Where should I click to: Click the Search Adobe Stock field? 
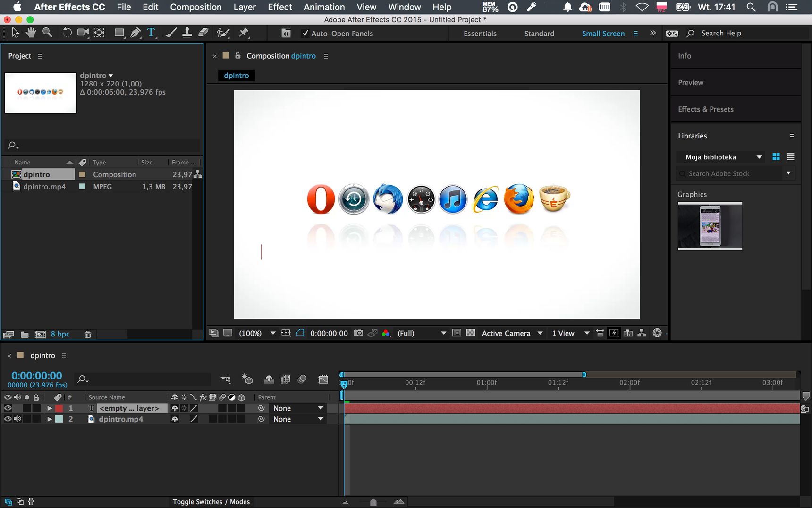click(730, 174)
